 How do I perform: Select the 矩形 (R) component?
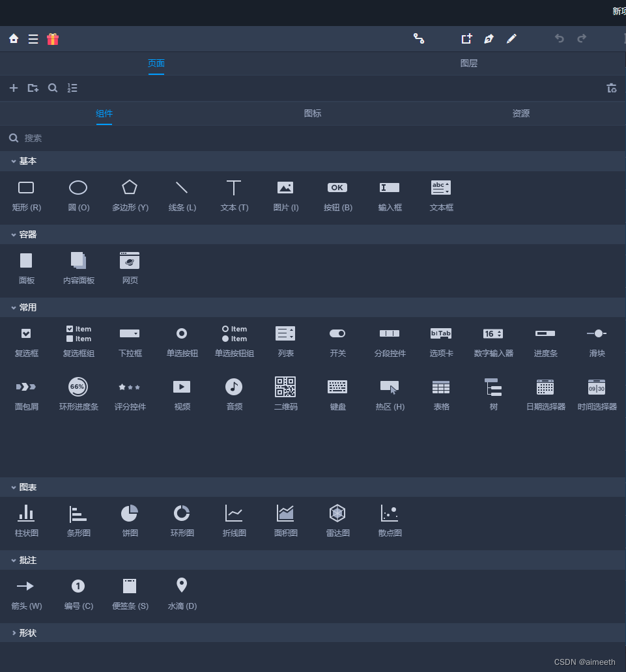point(26,196)
